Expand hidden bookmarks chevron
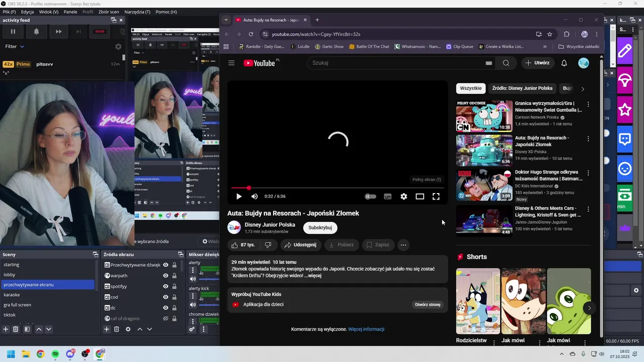The width and height of the screenshot is (644, 362). pos(545,47)
